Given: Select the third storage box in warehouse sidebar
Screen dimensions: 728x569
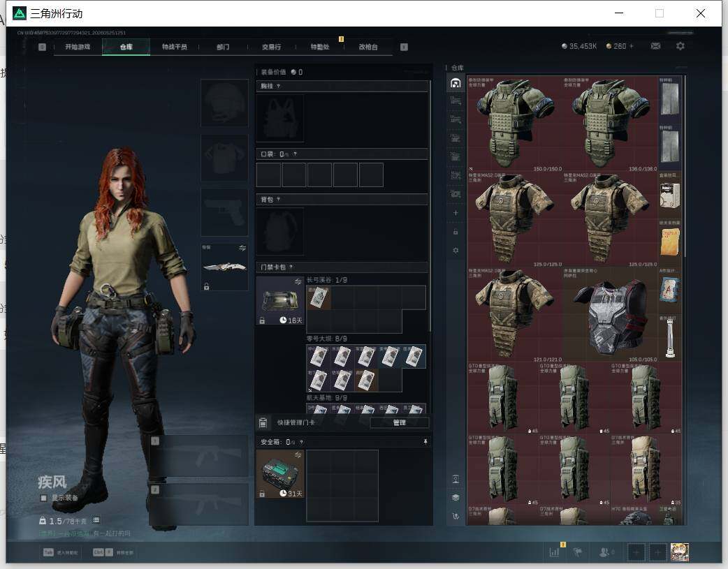Looking at the screenshot, I should tap(456, 119).
